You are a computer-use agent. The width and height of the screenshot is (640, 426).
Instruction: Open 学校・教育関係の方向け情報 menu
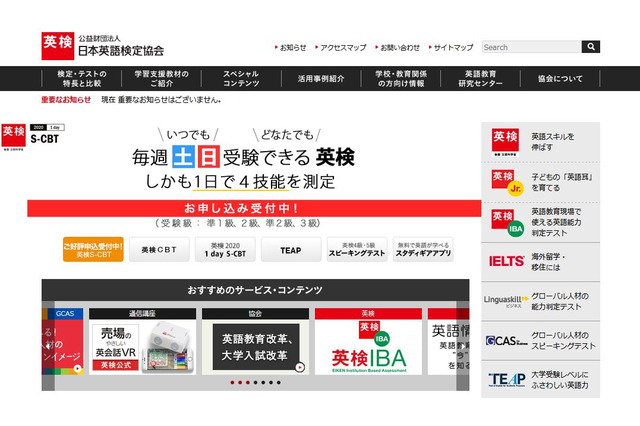click(401, 78)
